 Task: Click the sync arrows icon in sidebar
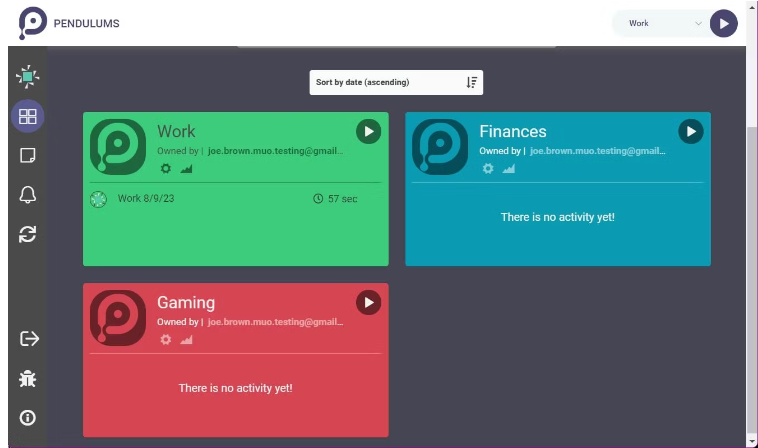point(28,234)
